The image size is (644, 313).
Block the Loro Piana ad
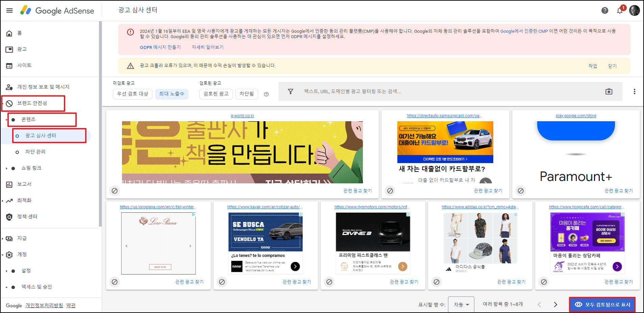click(x=115, y=282)
